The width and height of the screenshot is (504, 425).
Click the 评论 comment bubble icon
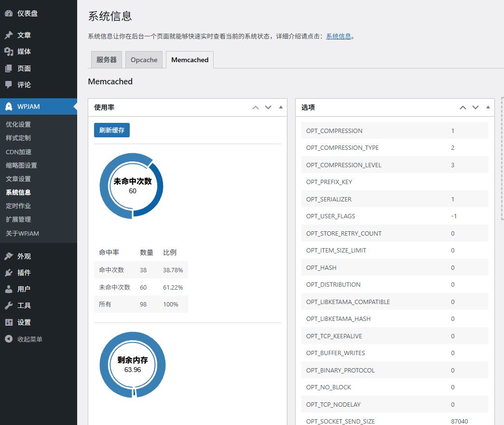(9, 85)
